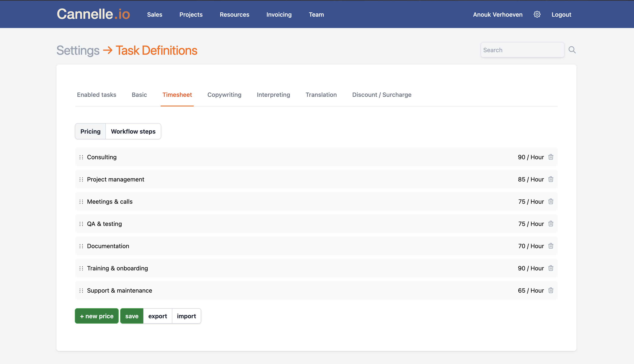Open the Discount / Surcharge tab
Screen dimensions: 634x364
point(382,95)
